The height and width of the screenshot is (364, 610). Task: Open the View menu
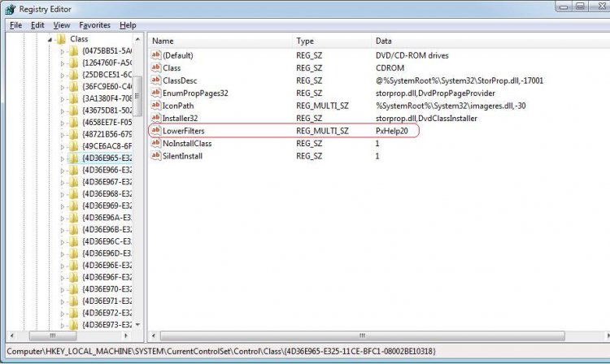tap(62, 25)
